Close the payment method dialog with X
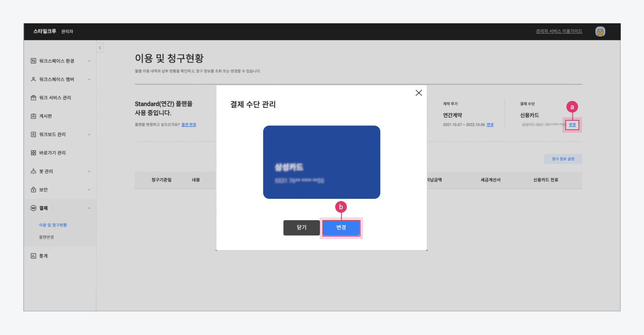This screenshot has height=335, width=644. pyautogui.click(x=419, y=93)
